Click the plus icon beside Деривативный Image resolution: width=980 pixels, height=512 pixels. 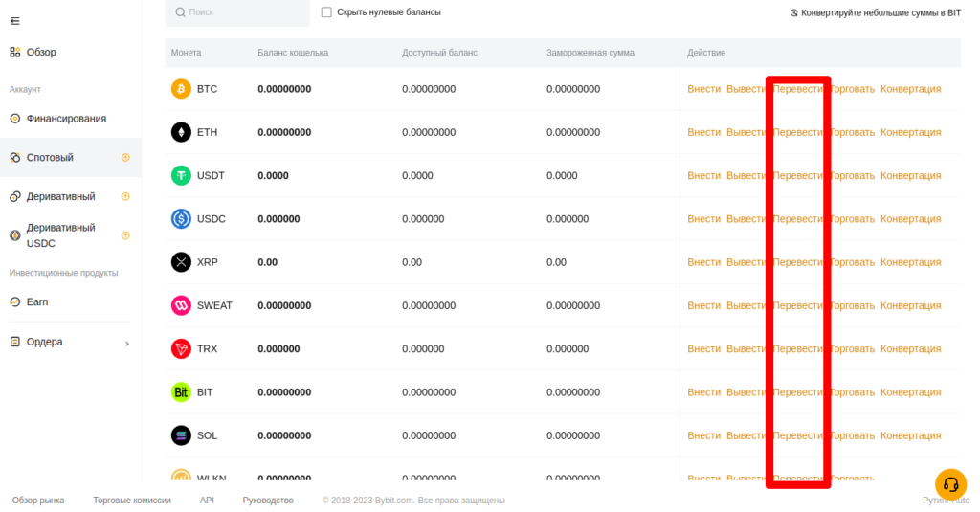tap(125, 196)
